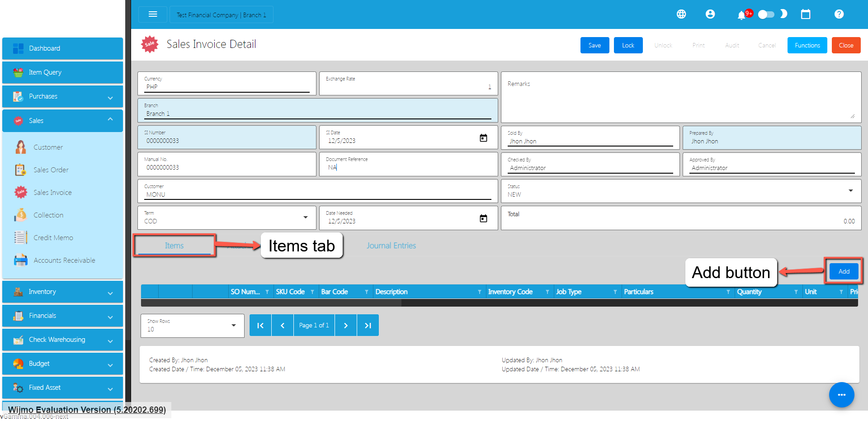Open the hamburger menu icon

(x=153, y=14)
